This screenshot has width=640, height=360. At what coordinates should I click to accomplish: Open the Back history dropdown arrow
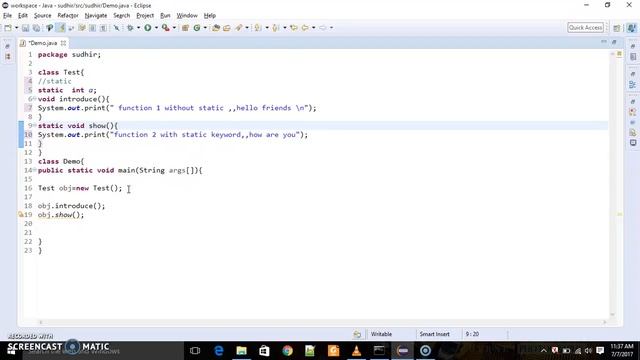coord(313,28)
